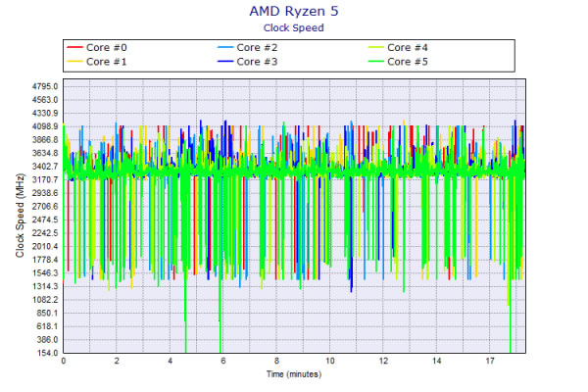The image size is (588, 392).
Task: Click the 4098.9 y-axis value
Action: point(45,126)
